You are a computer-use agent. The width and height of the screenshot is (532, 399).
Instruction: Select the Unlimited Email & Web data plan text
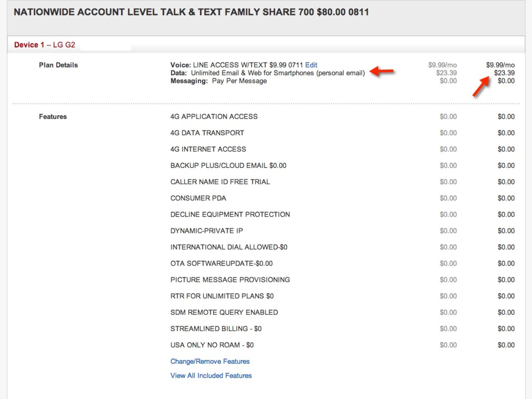(278, 73)
